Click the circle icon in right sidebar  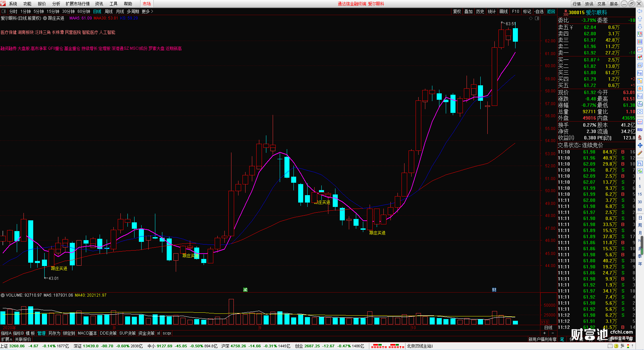coord(640,112)
